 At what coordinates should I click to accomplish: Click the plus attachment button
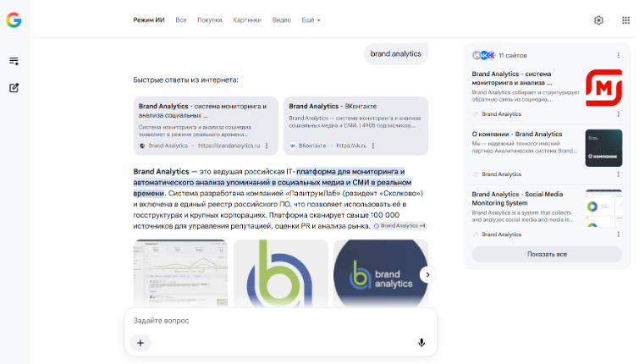[x=140, y=343]
